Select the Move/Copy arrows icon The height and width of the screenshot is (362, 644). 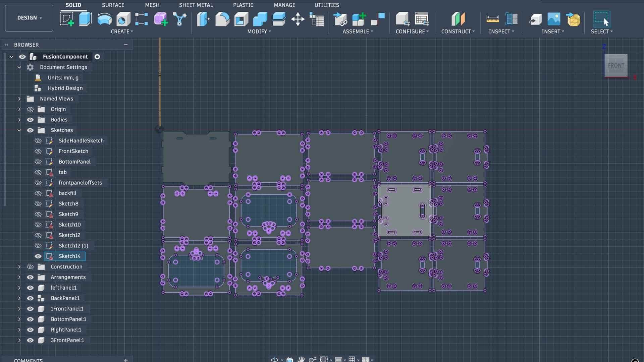pos(298,19)
